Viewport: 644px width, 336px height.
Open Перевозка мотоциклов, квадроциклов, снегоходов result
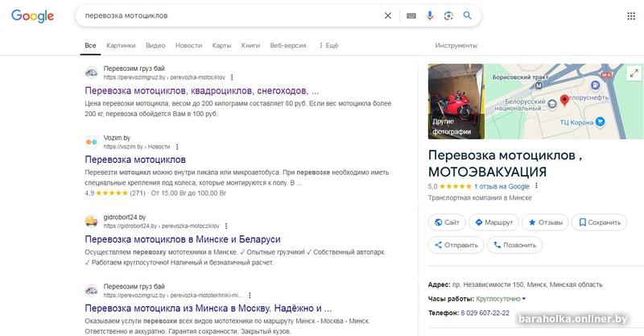(x=202, y=91)
